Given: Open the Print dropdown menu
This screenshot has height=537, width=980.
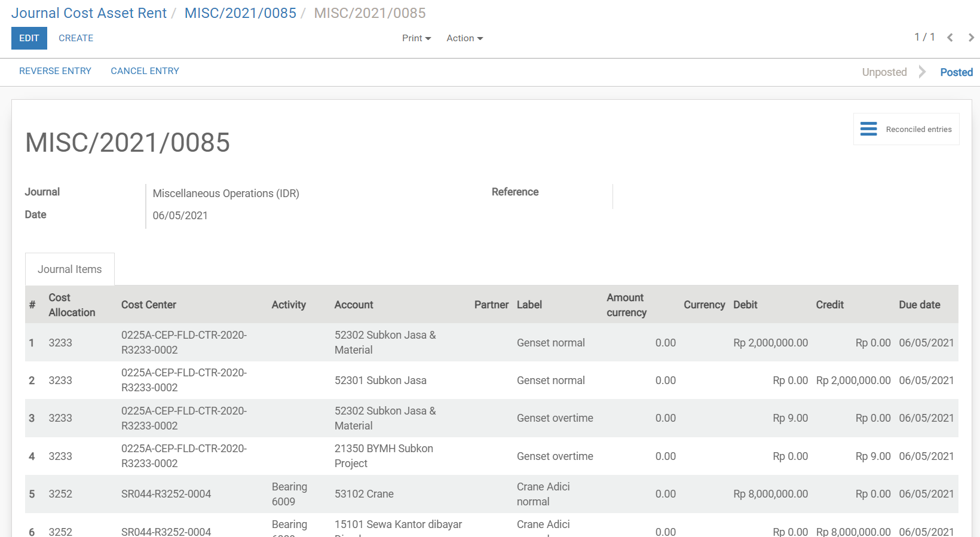Looking at the screenshot, I should [x=416, y=38].
